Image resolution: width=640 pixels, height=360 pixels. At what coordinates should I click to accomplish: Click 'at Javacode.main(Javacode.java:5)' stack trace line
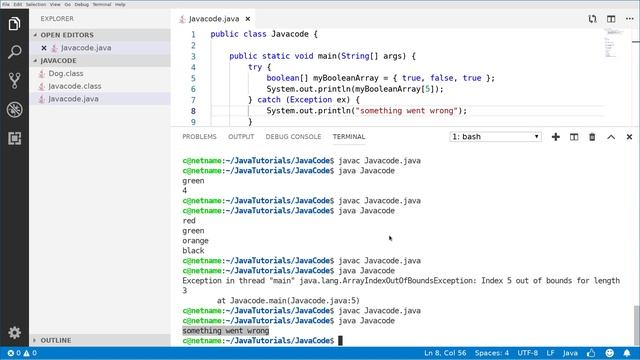click(288, 300)
